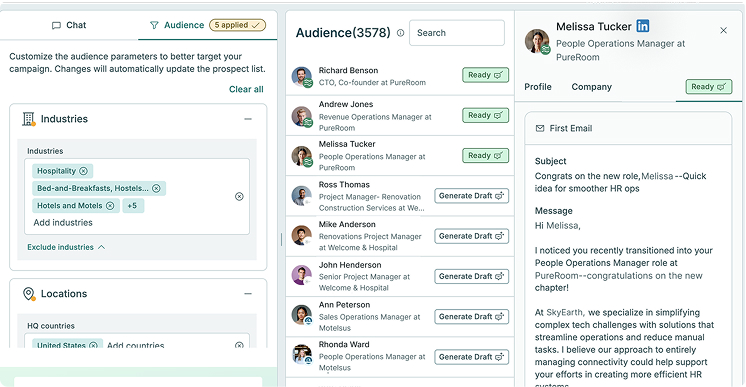Generate Draft for John Henderson
Image resolution: width=746 pixels, height=387 pixels.
click(471, 276)
